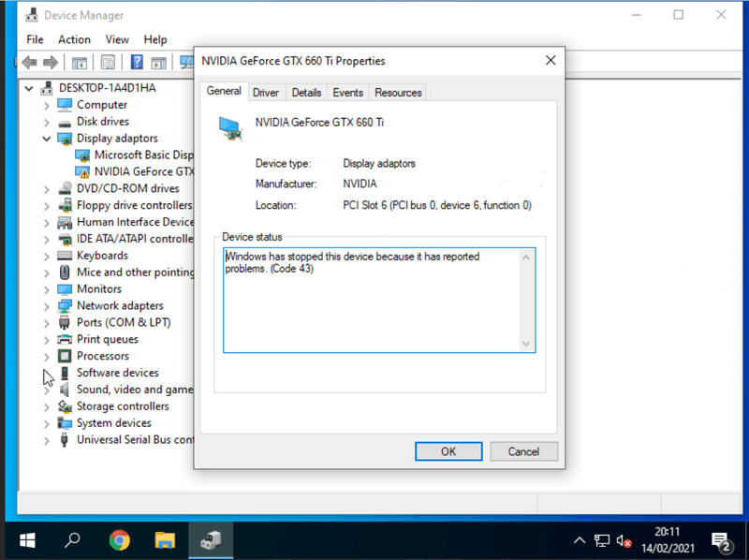Click the Mice and other pointing devices icon
The height and width of the screenshot is (560, 749).
click(x=65, y=273)
